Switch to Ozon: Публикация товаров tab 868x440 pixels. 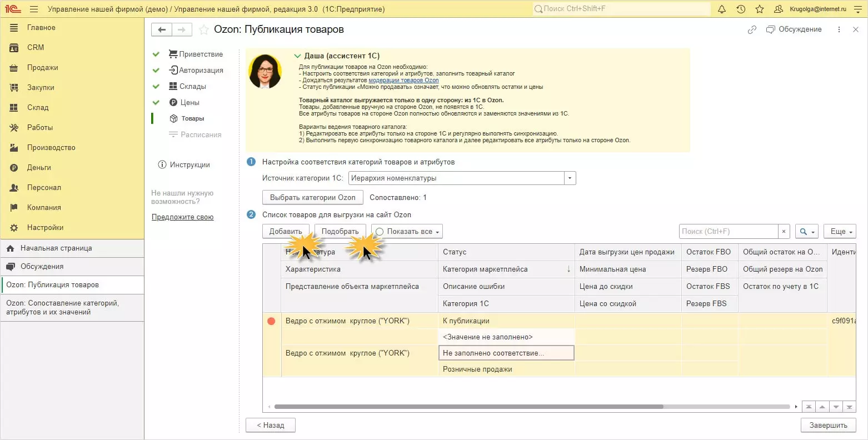coord(72,285)
